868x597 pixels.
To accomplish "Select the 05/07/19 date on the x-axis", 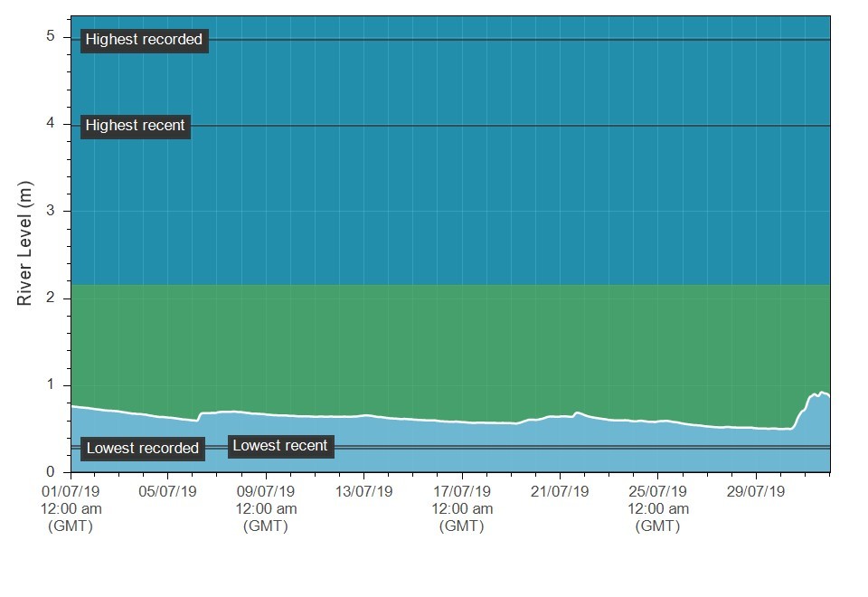I will pyautogui.click(x=168, y=492).
